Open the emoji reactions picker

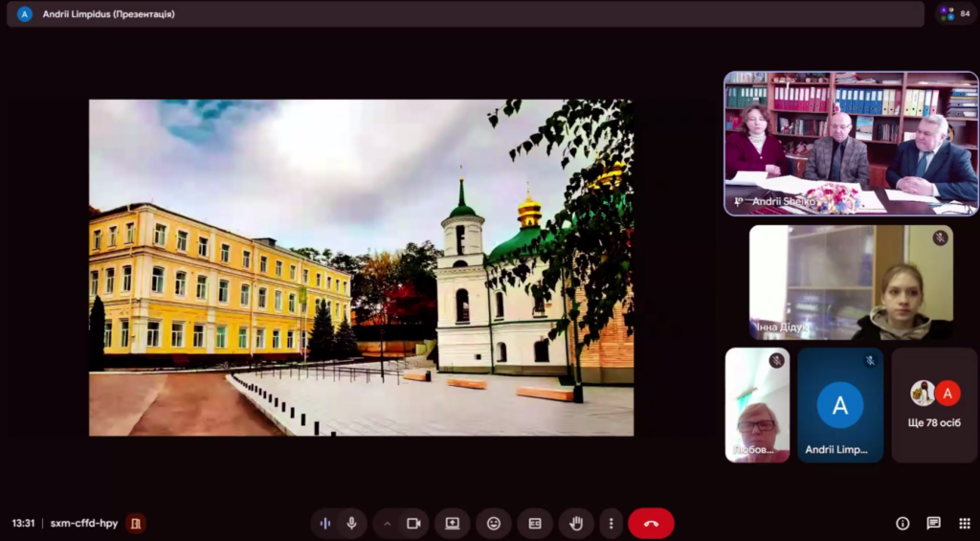coord(494,523)
